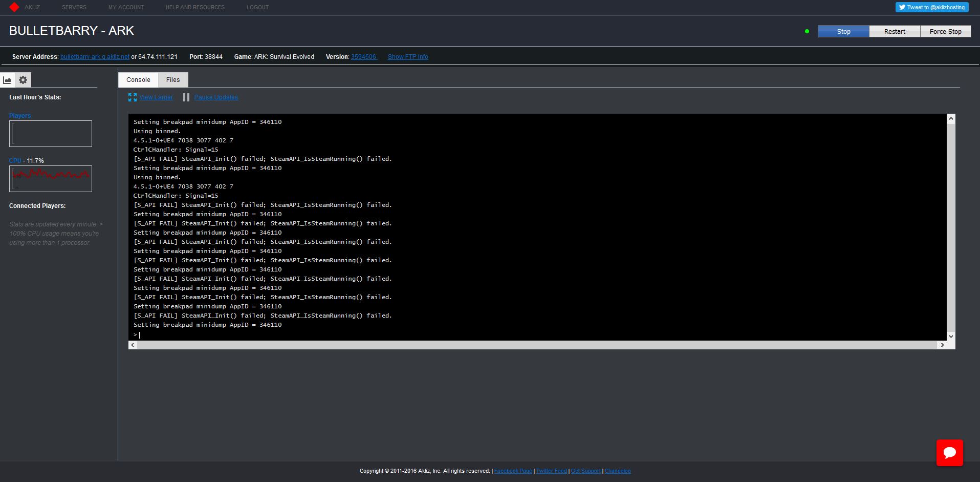Click the IP address 64.74.111.121
The image size is (980, 482).
point(158,57)
